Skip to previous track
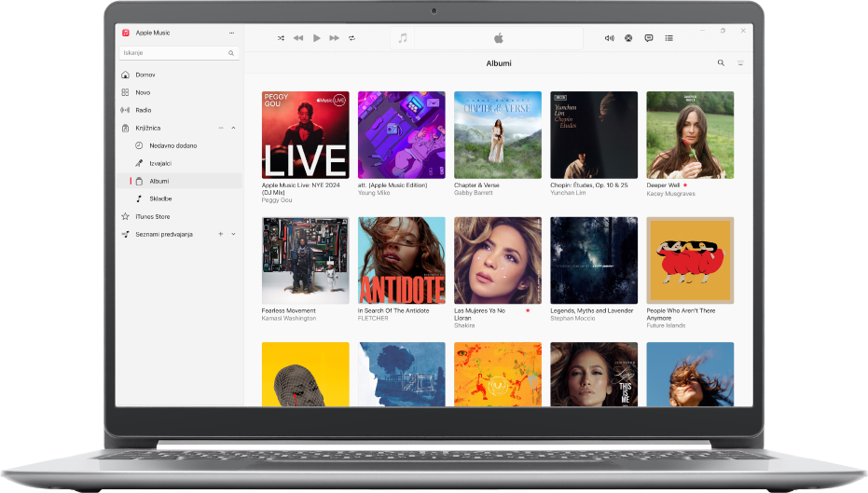The width and height of the screenshot is (868, 493). pyautogui.click(x=298, y=38)
